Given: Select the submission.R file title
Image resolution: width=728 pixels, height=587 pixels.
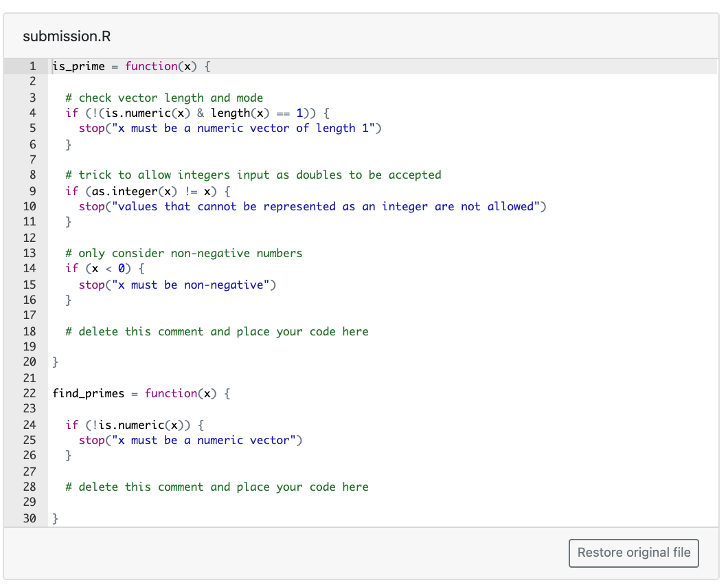Looking at the screenshot, I should [66, 36].
